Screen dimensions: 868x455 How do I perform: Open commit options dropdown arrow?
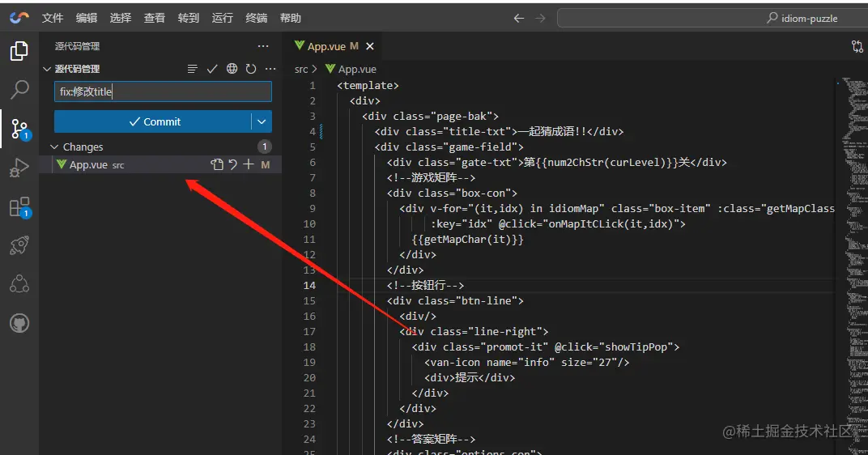(262, 121)
